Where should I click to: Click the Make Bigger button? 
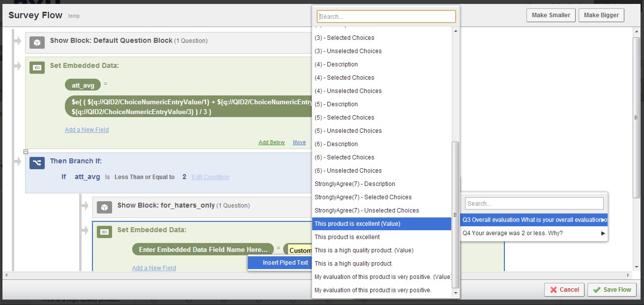(601, 15)
